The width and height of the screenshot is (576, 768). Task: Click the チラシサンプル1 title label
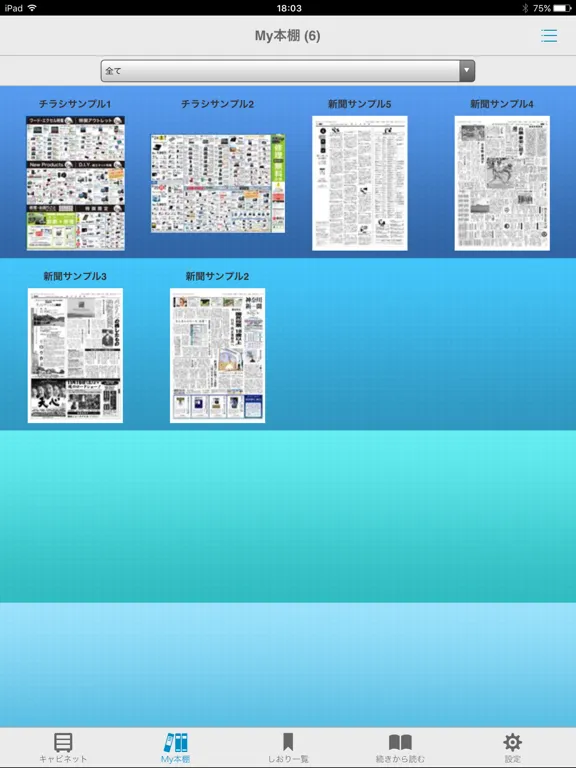[75, 104]
